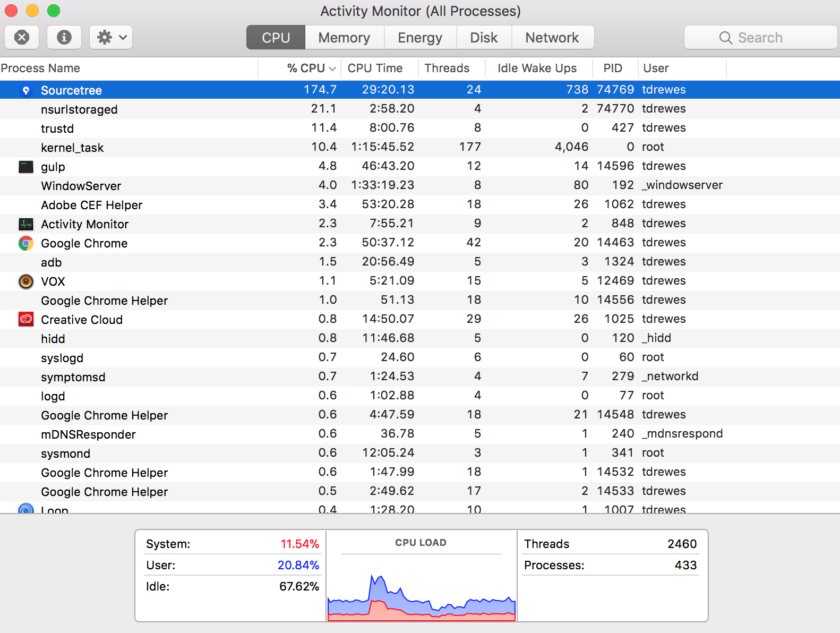Viewport: 840px width, 633px height.
Task: Click the Sourcetree app icon
Action: (x=25, y=90)
